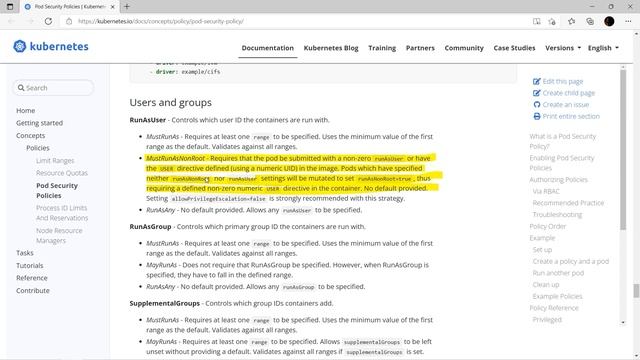Open Tutorials in the left sidebar
Viewport: 640px width, 360px height.
30,265
